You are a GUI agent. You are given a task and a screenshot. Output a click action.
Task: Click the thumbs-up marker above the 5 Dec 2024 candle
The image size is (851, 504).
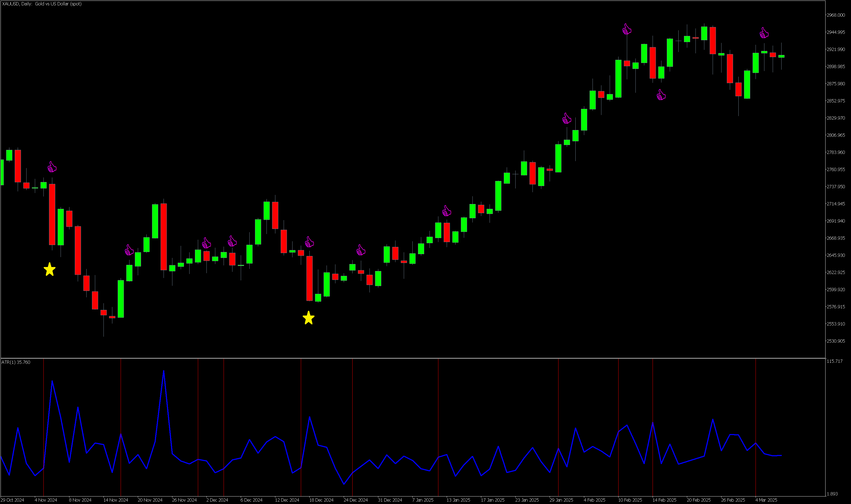(x=232, y=241)
